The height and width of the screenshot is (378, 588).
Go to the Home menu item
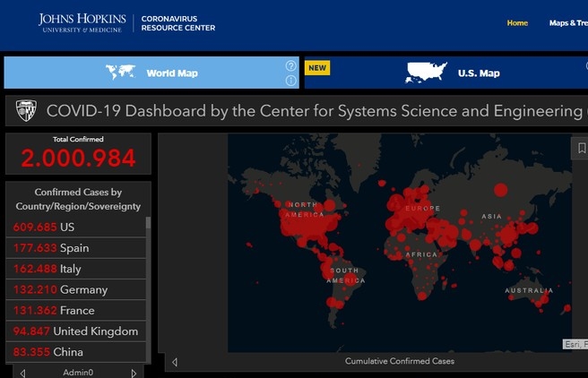[517, 23]
